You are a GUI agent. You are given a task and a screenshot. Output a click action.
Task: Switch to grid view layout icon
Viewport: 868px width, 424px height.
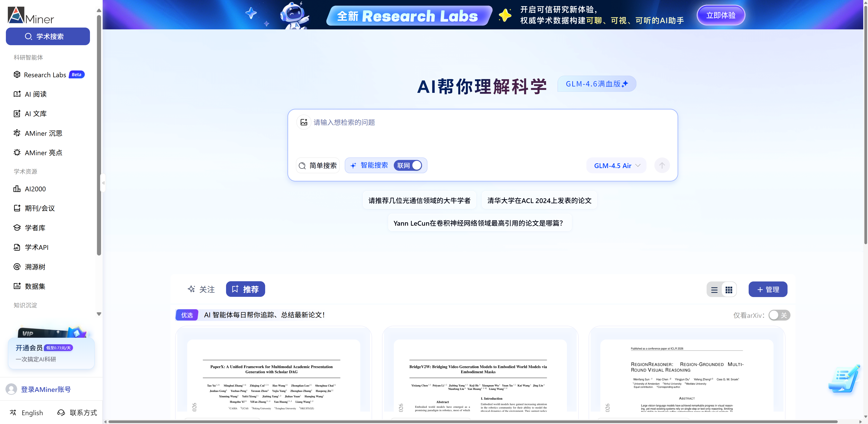(729, 290)
